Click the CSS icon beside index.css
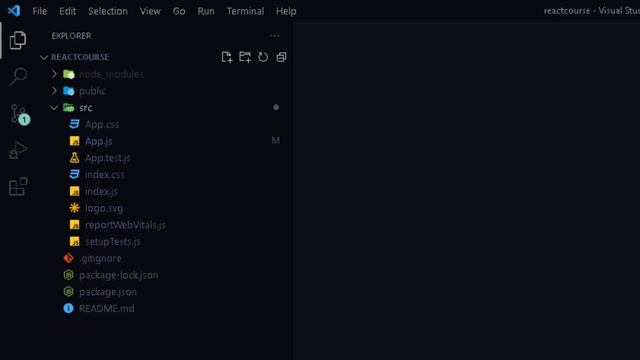The height and width of the screenshot is (360, 640). (74, 174)
